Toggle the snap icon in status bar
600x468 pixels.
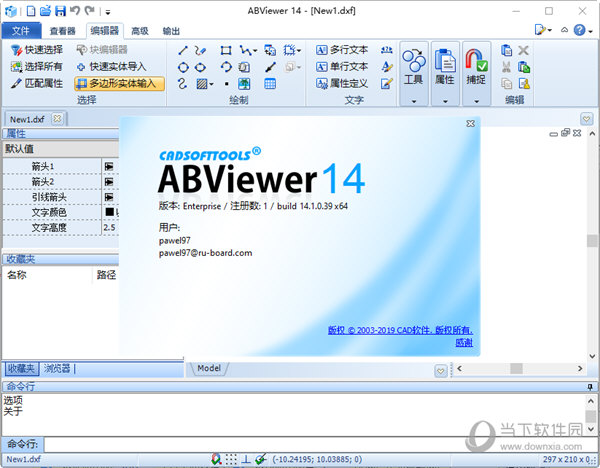coord(216,459)
